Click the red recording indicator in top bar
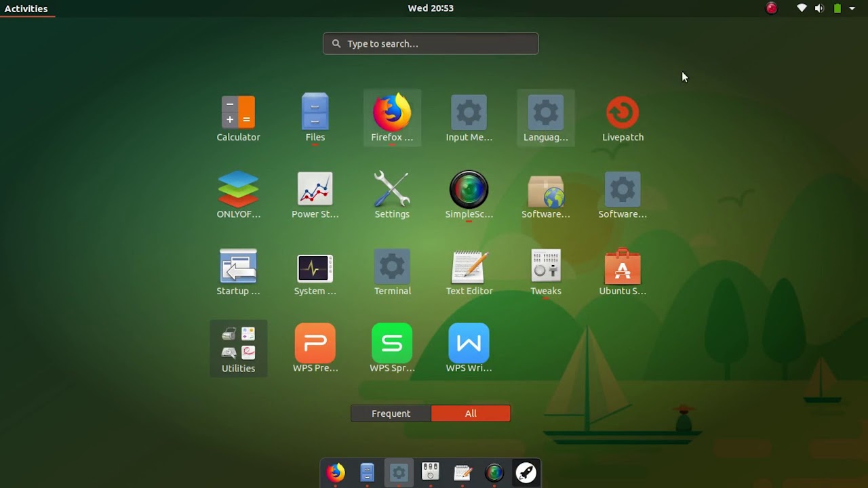This screenshot has width=868, height=488. (x=772, y=8)
